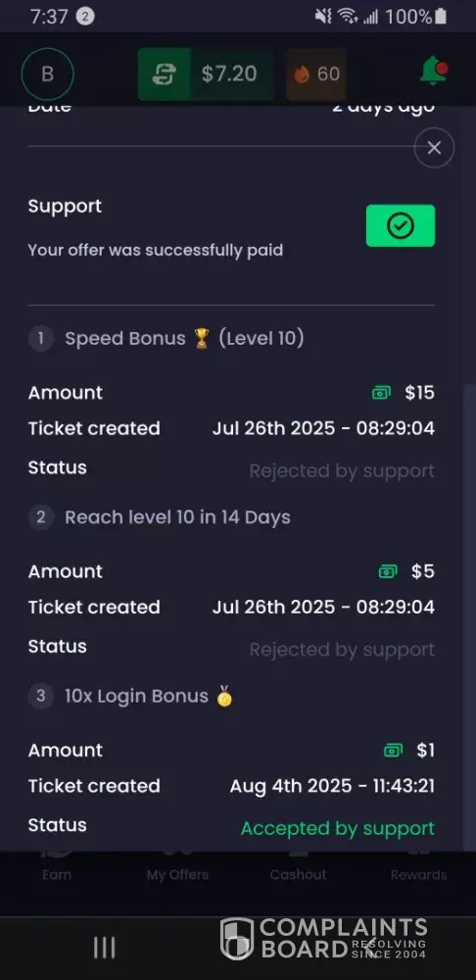This screenshot has height=980, width=476.
Task: Select the number 1 Speed Bonus badge
Action: point(40,339)
